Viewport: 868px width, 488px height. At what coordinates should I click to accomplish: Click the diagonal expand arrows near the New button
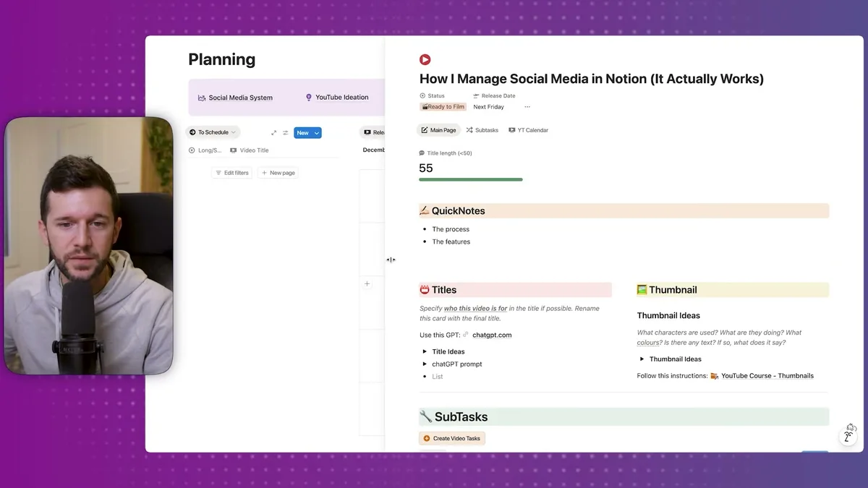tap(273, 132)
